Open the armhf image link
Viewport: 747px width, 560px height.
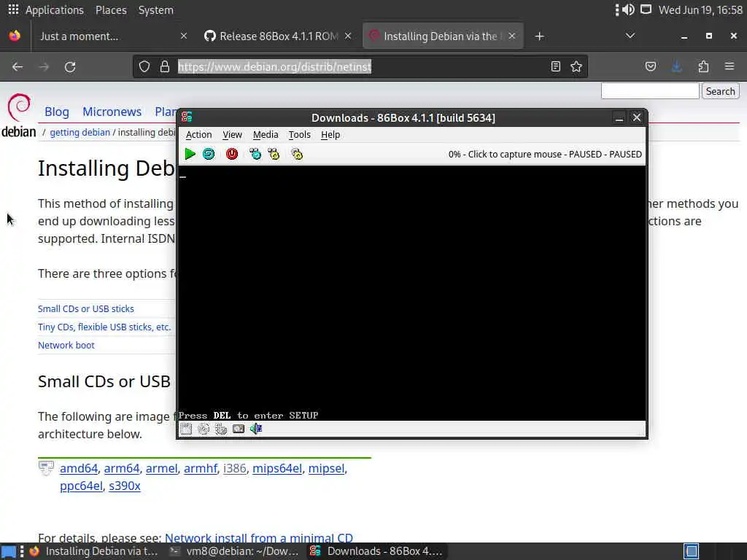(201, 469)
